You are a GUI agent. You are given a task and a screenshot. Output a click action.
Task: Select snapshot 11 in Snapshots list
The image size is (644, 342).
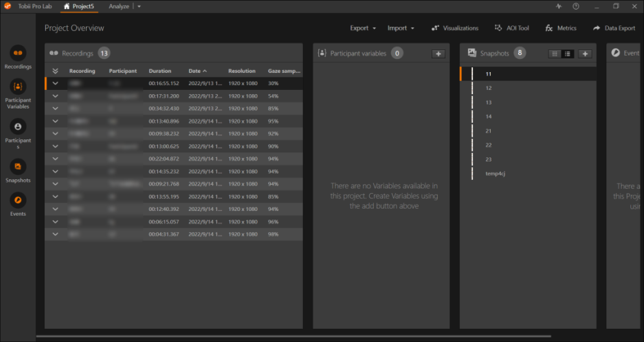tap(528, 74)
